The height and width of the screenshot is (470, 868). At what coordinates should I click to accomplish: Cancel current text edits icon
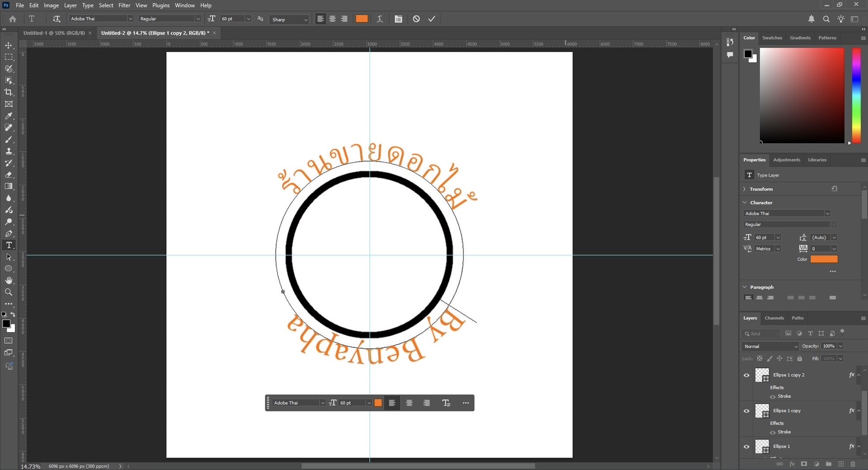[416, 19]
